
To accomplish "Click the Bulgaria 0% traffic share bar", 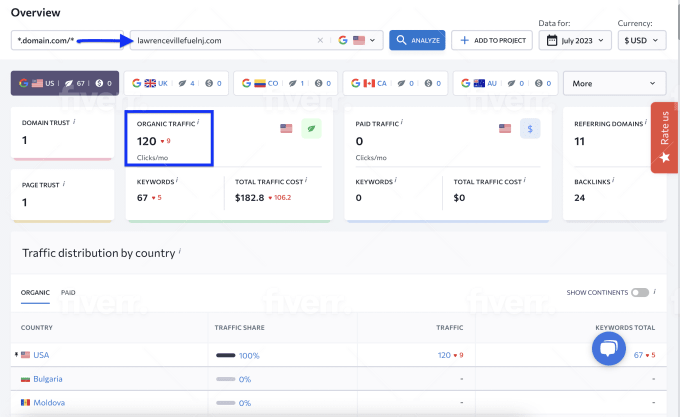I will click(226, 379).
